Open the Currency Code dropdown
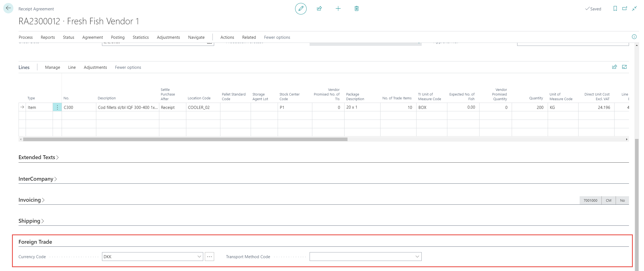This screenshot has width=644, height=271. click(x=199, y=257)
